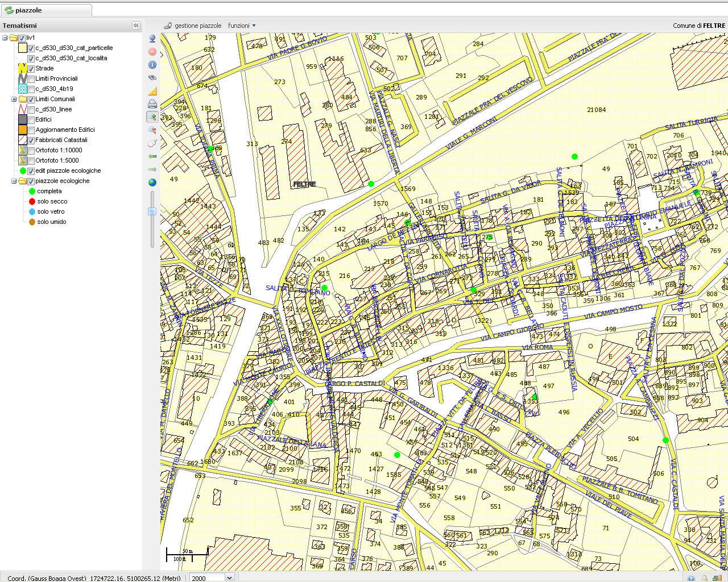Click the Aggiornamento Edifici orange swatch

coord(23,130)
